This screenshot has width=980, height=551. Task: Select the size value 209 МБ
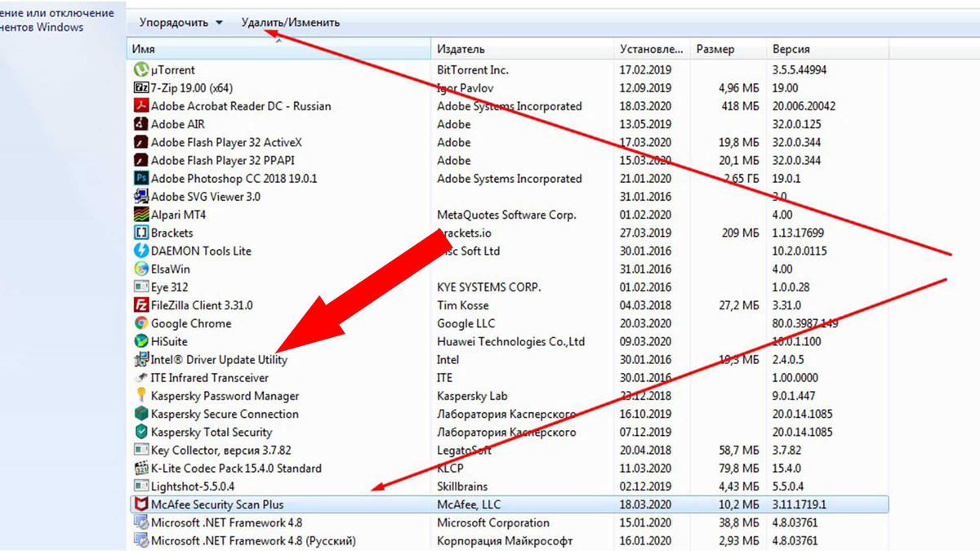[x=741, y=233]
